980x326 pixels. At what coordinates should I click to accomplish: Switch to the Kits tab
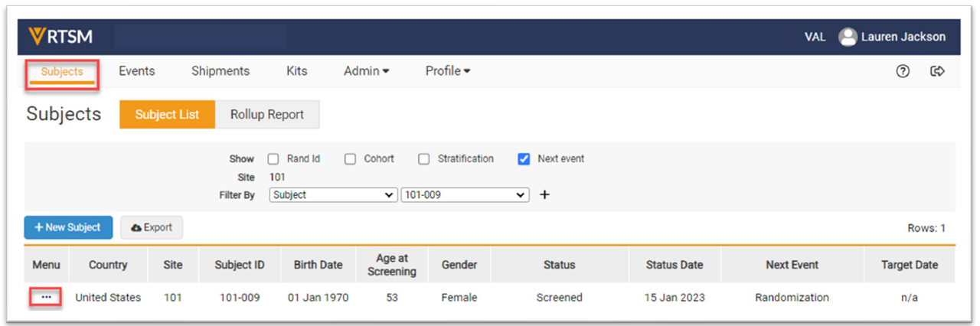[x=296, y=71]
